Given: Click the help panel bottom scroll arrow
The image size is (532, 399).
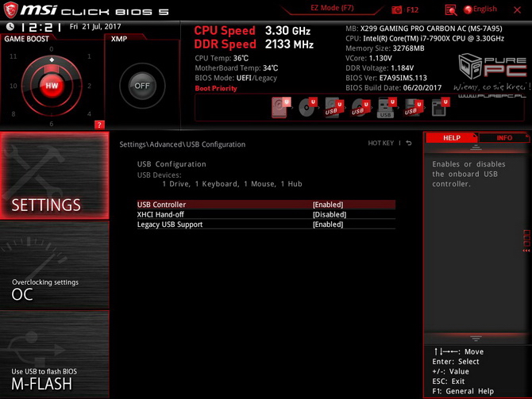Looking at the screenshot, I should (476, 338).
